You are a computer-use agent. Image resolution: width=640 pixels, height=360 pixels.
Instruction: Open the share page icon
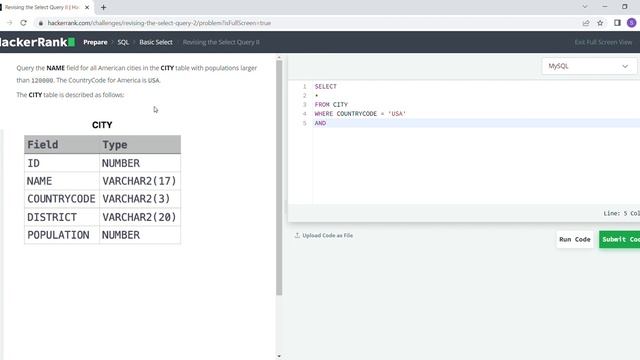click(586, 23)
